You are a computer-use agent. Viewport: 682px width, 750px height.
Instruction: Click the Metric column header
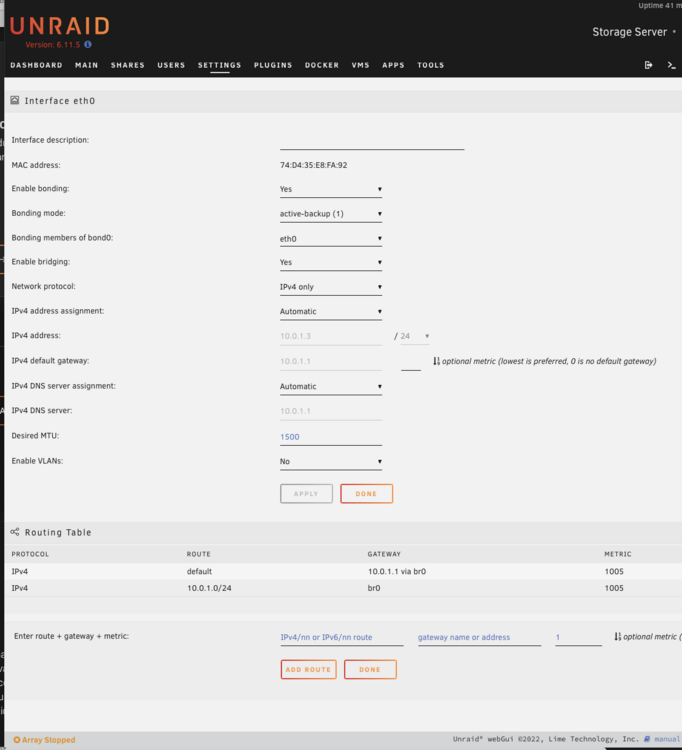tap(618, 554)
